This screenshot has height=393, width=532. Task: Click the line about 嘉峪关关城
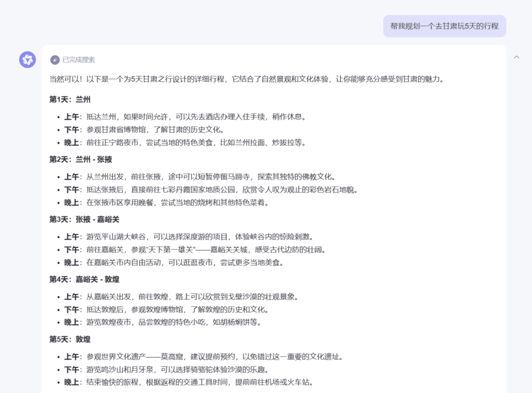(195, 250)
